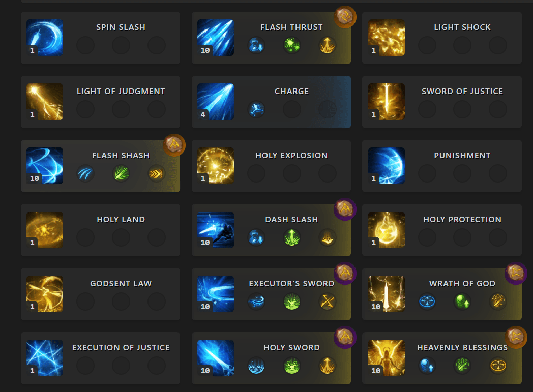The width and height of the screenshot is (533, 392).
Task: Open the Godsent Law skill card
Action: [100, 294]
